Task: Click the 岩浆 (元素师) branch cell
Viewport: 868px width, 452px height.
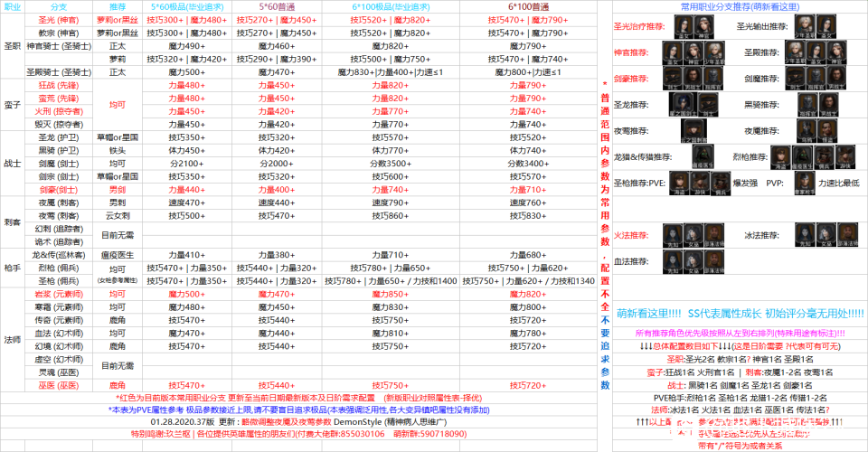Action: pos(59,295)
